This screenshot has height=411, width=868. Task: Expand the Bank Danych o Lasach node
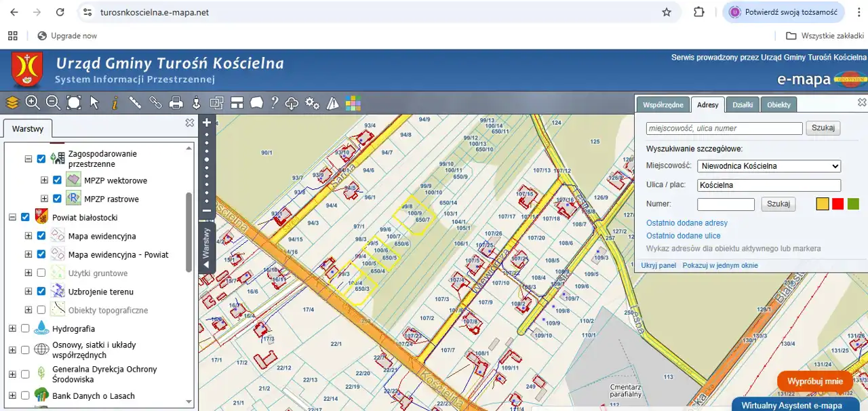pos(12,396)
